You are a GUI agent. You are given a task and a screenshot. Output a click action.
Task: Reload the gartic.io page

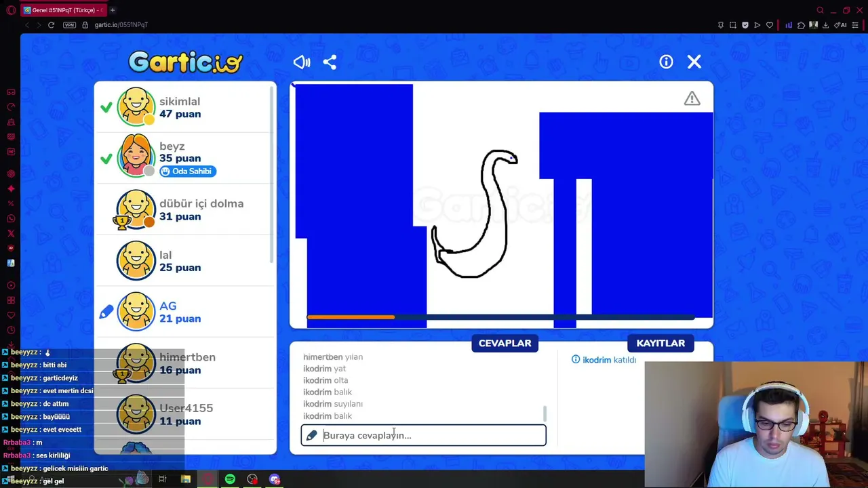coord(51,25)
